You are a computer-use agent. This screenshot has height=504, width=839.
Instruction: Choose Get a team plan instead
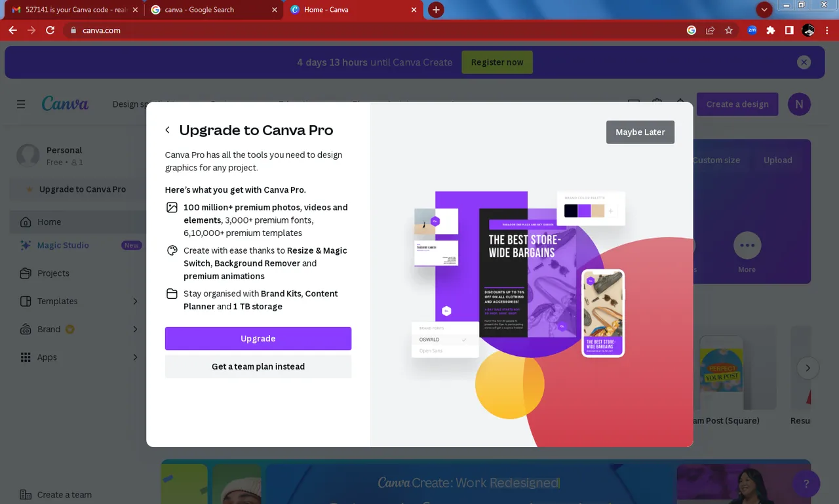click(x=258, y=367)
